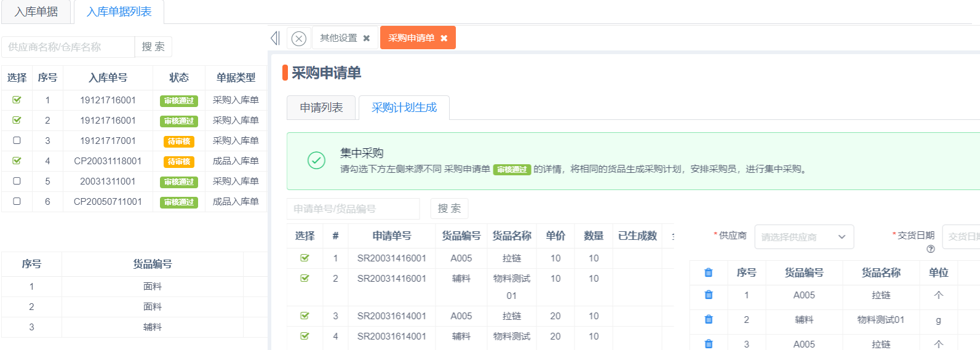Screen dimensions: 980x350
Task: Switch to the 入库单据 tab
Action: pos(36,12)
